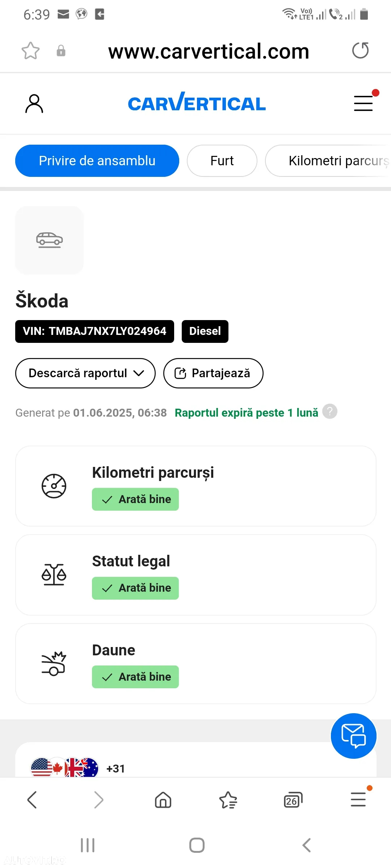This screenshot has width=391, height=868.
Task: Reload the page with the refresh icon
Action: (360, 50)
